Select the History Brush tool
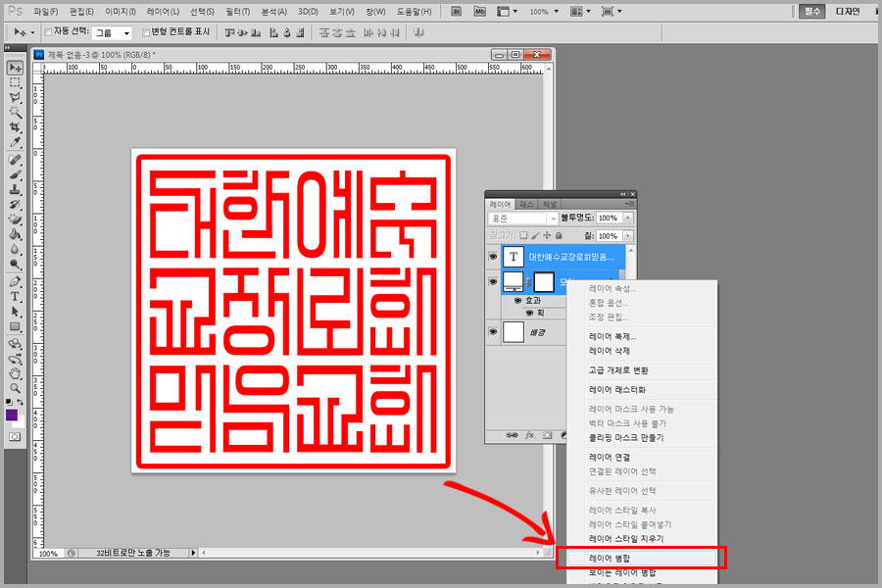882x588 pixels. (x=15, y=204)
